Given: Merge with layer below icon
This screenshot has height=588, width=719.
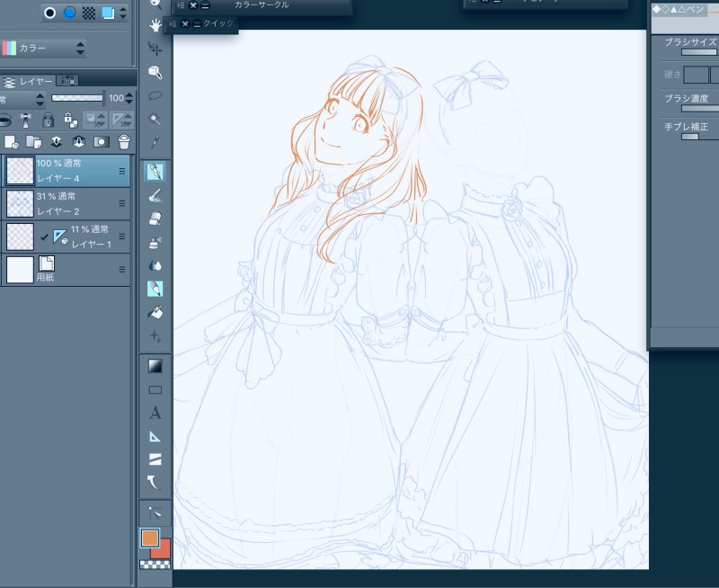Looking at the screenshot, I should [x=79, y=142].
